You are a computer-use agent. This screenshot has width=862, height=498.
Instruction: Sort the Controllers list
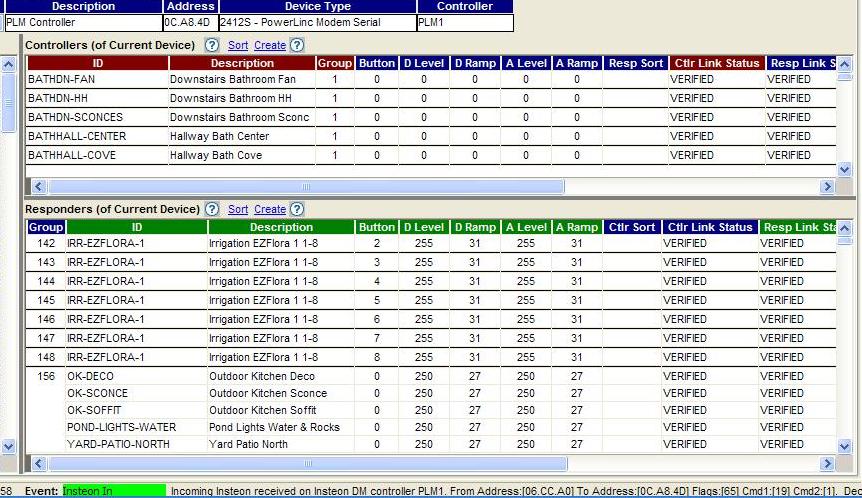(238, 46)
